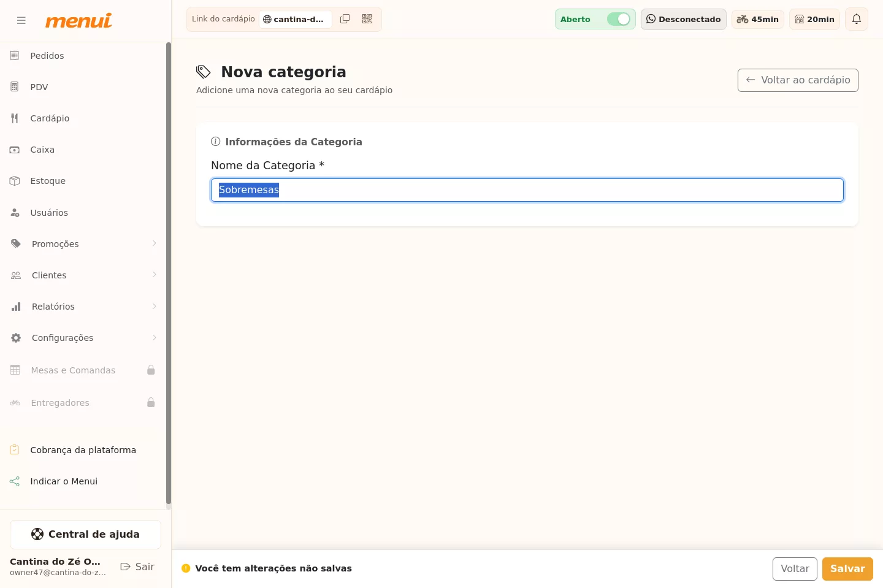Log out with Sair

click(137, 567)
